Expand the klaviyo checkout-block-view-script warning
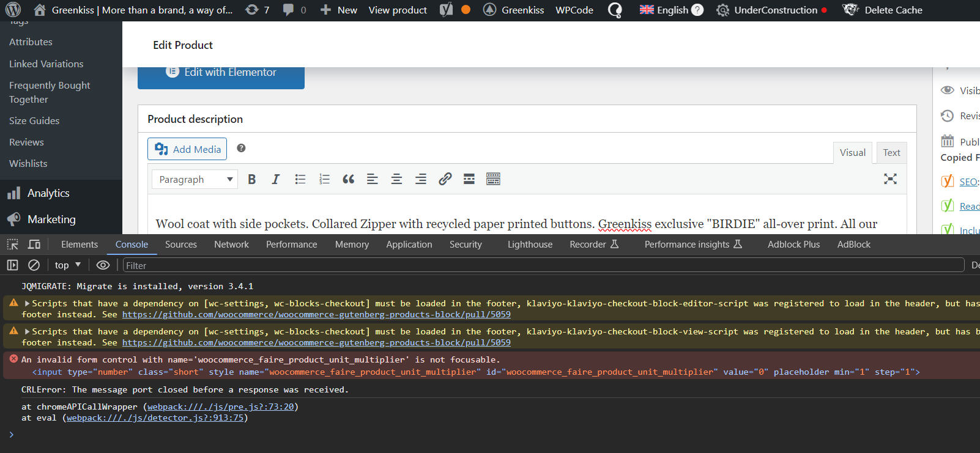 point(27,331)
